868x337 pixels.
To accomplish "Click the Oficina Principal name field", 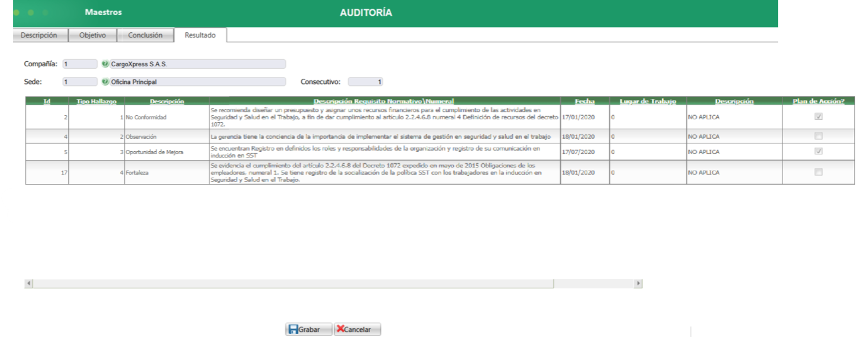I will pyautogui.click(x=198, y=82).
